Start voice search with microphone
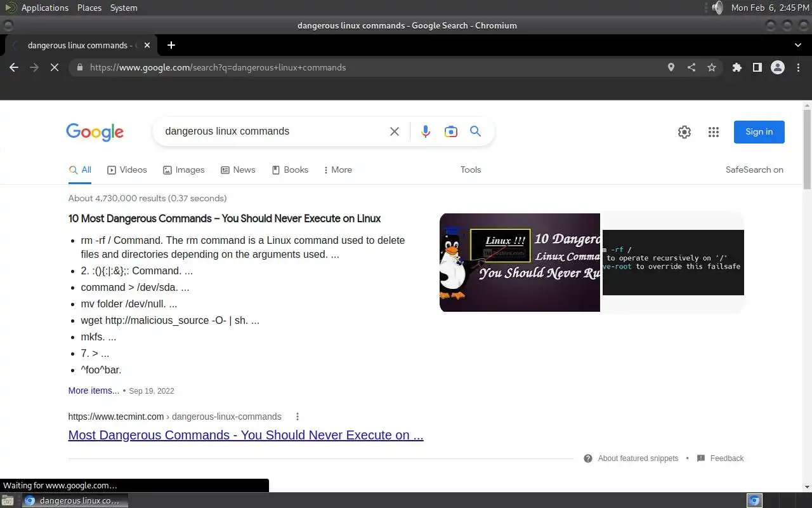Viewport: 812px width, 508px height. pyautogui.click(x=426, y=131)
